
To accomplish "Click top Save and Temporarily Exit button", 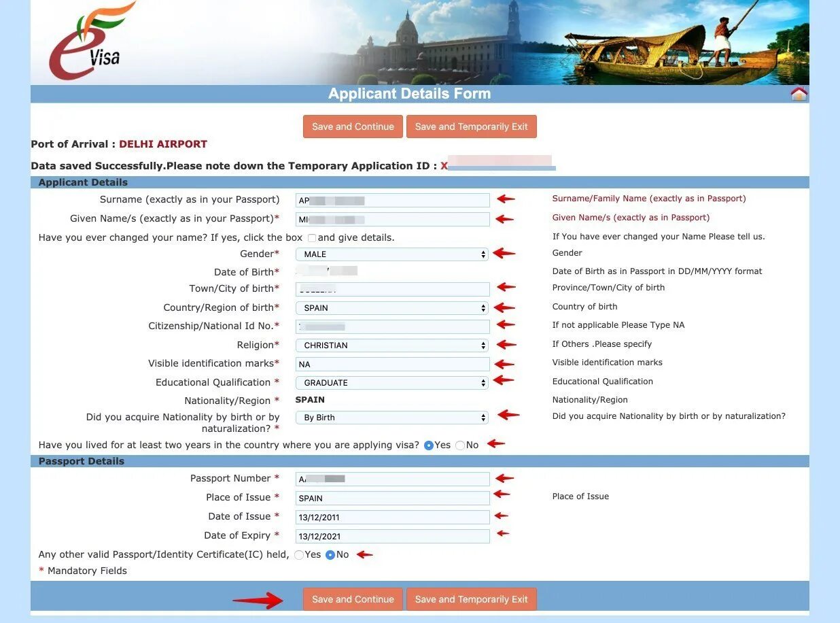I will pos(471,127).
